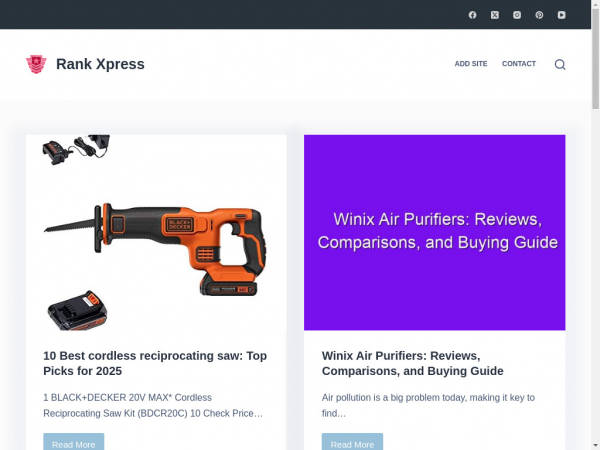600x450 pixels.
Task: Click the page vertical scrollbar thumb
Action: 595,58
